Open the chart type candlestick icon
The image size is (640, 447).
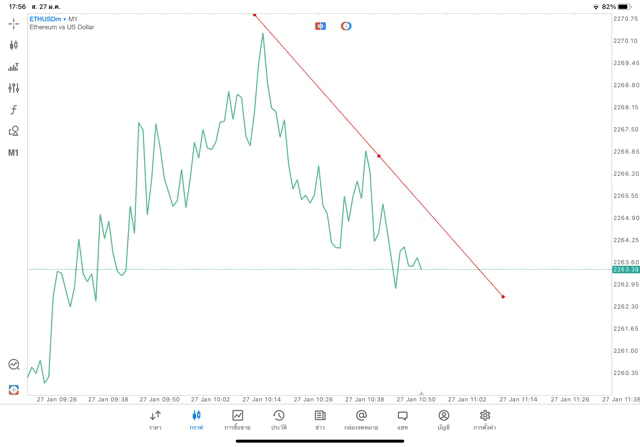[x=14, y=45]
